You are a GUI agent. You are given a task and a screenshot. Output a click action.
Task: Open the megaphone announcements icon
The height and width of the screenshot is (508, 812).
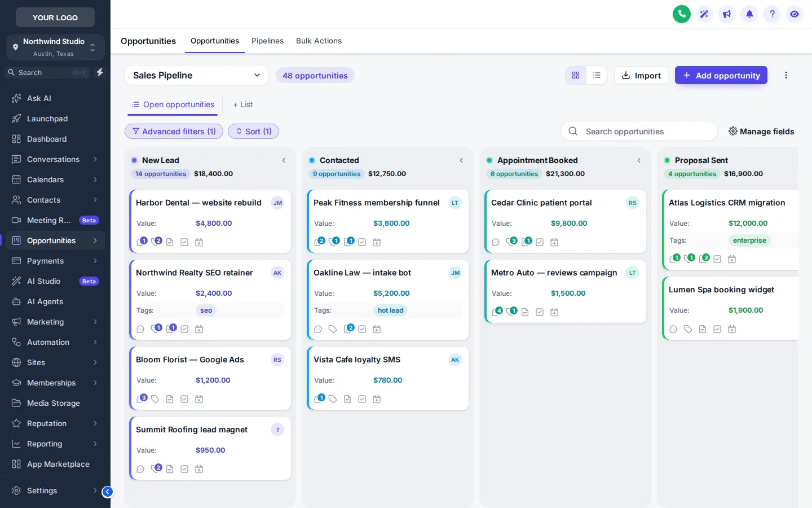click(727, 14)
